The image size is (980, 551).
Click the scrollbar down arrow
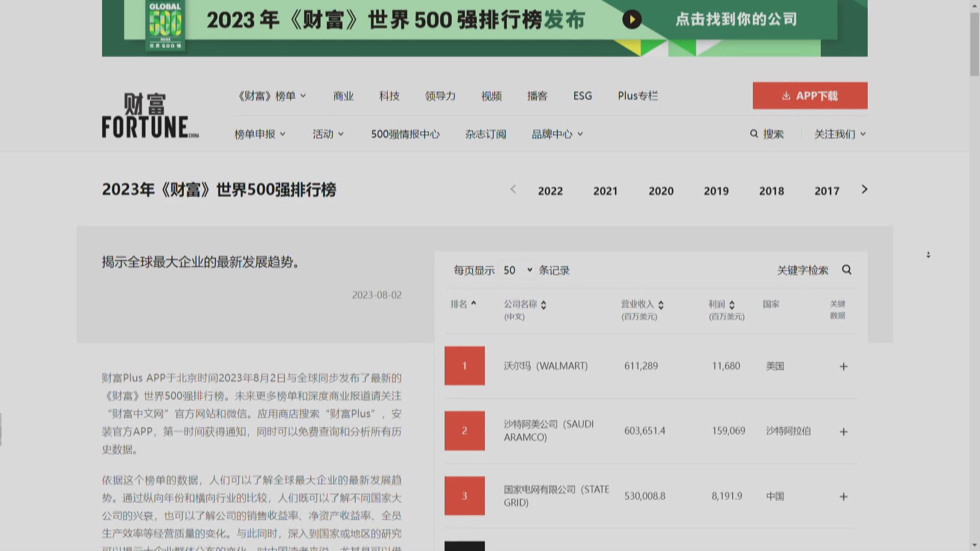pos(974,545)
